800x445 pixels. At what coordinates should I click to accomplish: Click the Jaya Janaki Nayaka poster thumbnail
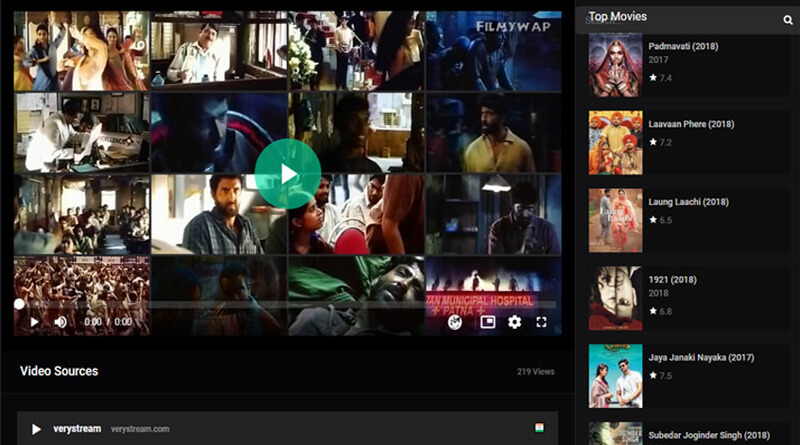click(615, 376)
